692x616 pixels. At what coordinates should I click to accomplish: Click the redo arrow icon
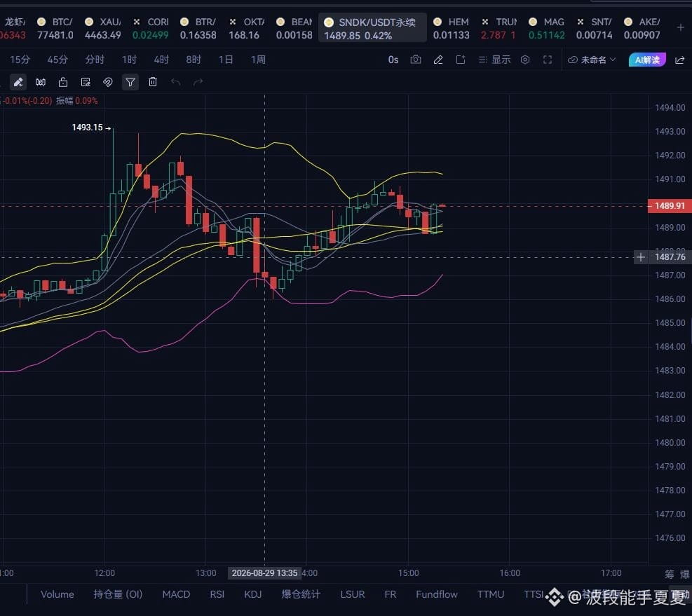point(198,82)
